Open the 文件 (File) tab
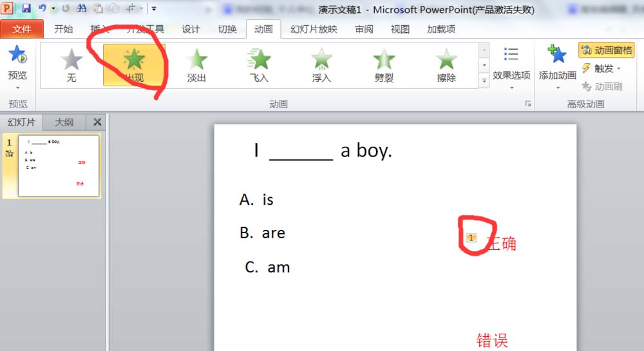644x351 pixels. click(22, 29)
